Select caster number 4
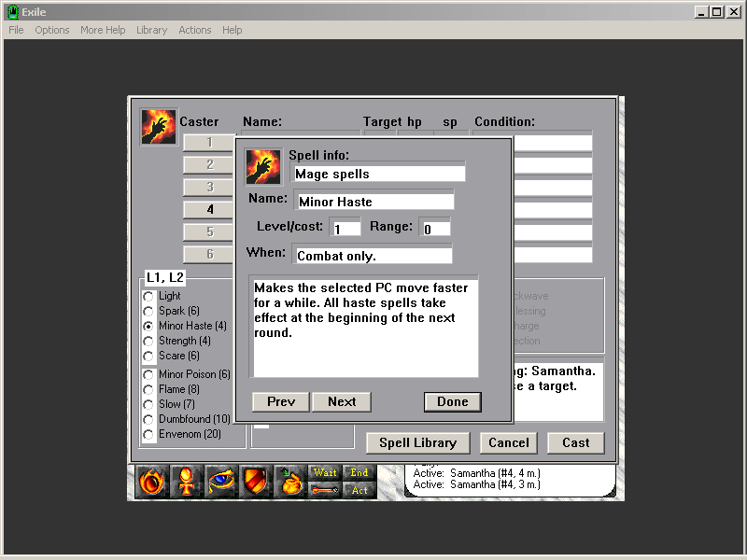Screen dimensions: 747x560 point(209,209)
